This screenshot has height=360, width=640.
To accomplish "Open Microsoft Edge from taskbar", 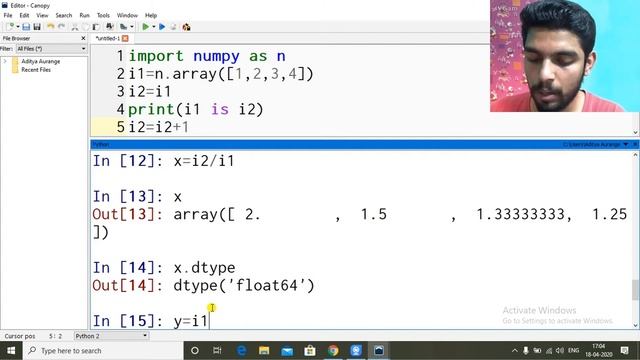I will [x=242, y=351].
